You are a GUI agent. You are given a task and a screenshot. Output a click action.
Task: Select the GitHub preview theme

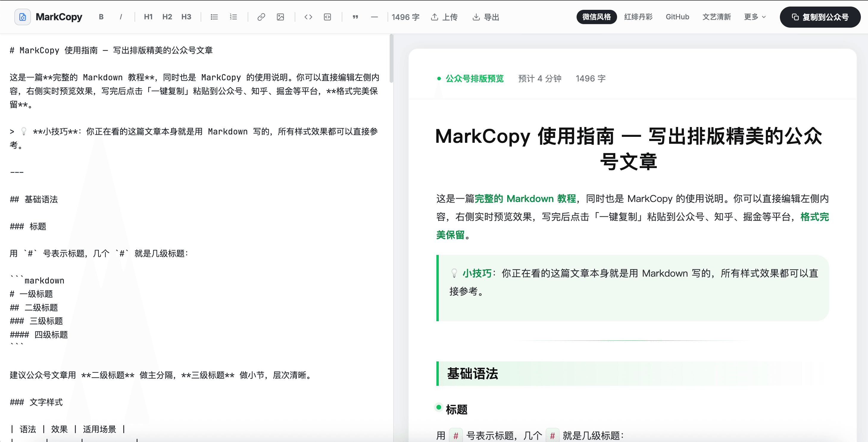[x=677, y=17]
